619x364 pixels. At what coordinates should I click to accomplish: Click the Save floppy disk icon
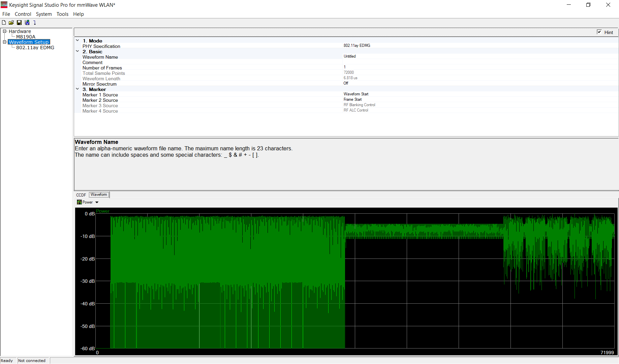[x=19, y=23]
